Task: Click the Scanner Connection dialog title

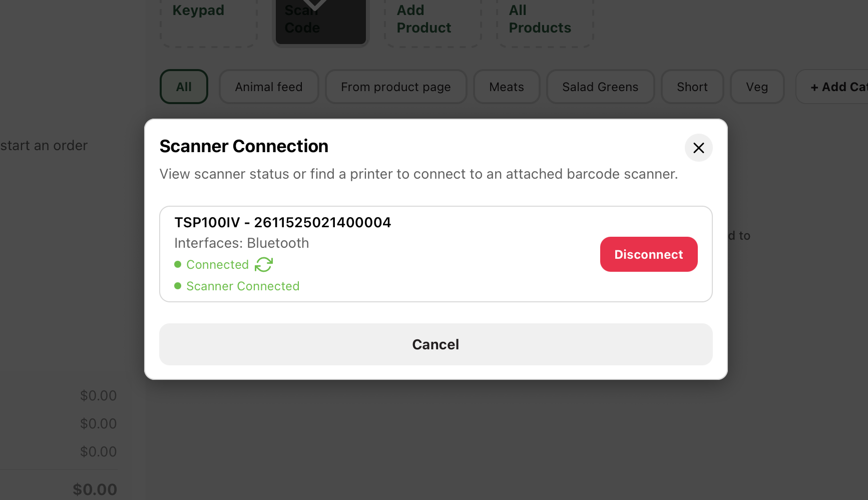Action: tap(244, 146)
